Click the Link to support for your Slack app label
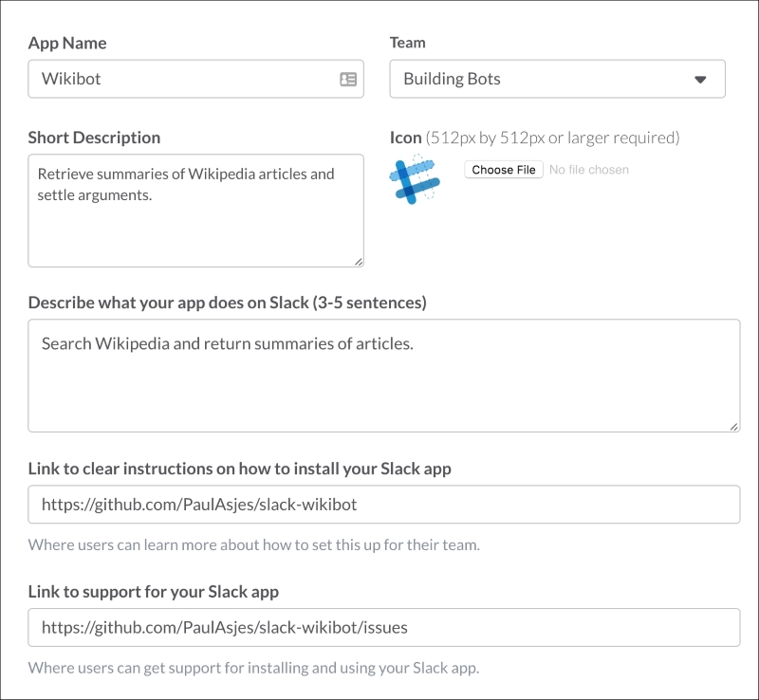The width and height of the screenshot is (759, 700). coord(154,592)
